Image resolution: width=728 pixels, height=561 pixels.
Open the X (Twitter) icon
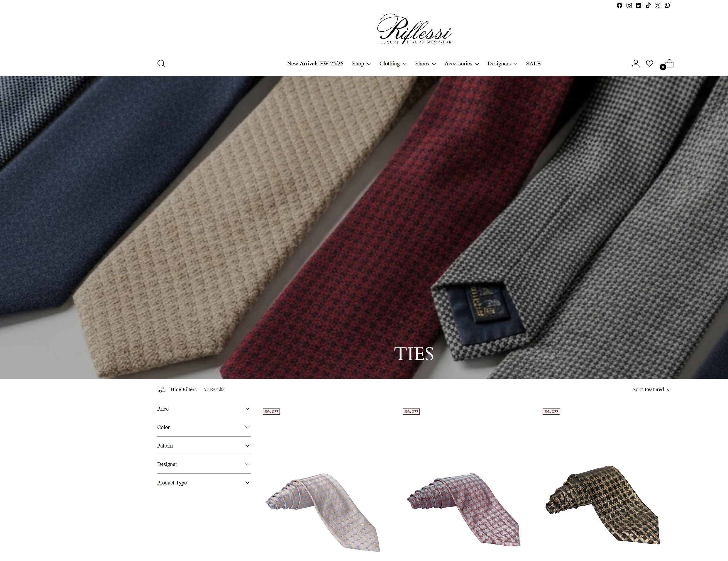click(x=657, y=5)
